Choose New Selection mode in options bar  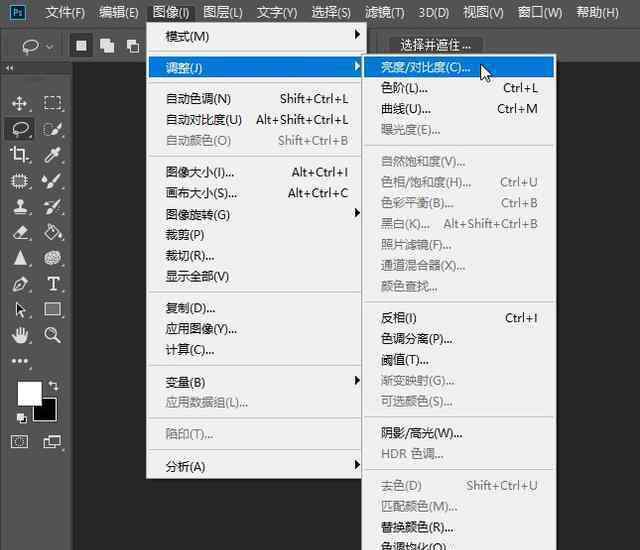click(81, 45)
